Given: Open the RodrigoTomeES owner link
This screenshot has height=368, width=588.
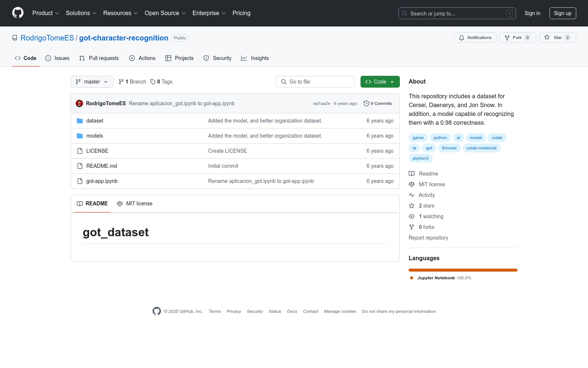Looking at the screenshot, I should click(x=47, y=38).
